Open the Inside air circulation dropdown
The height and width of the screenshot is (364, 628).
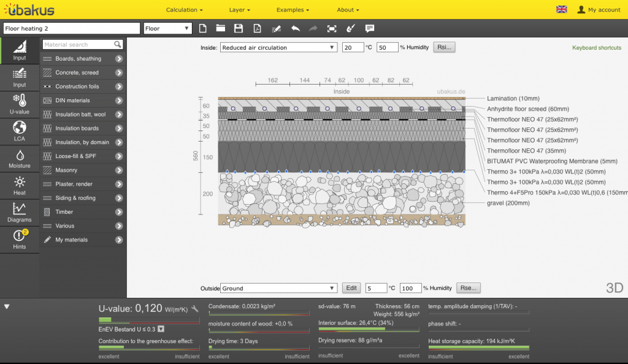coord(278,47)
